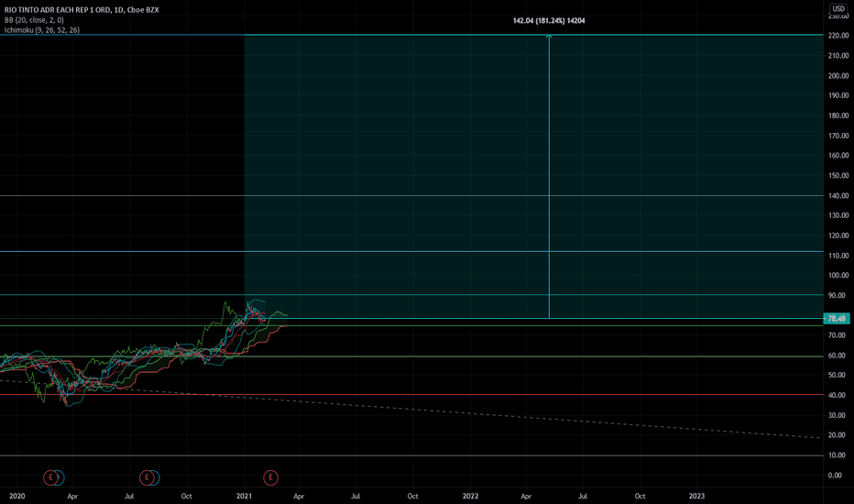Click the earnings E marker near February 2021
This screenshot has height=504, width=854.
click(270, 477)
